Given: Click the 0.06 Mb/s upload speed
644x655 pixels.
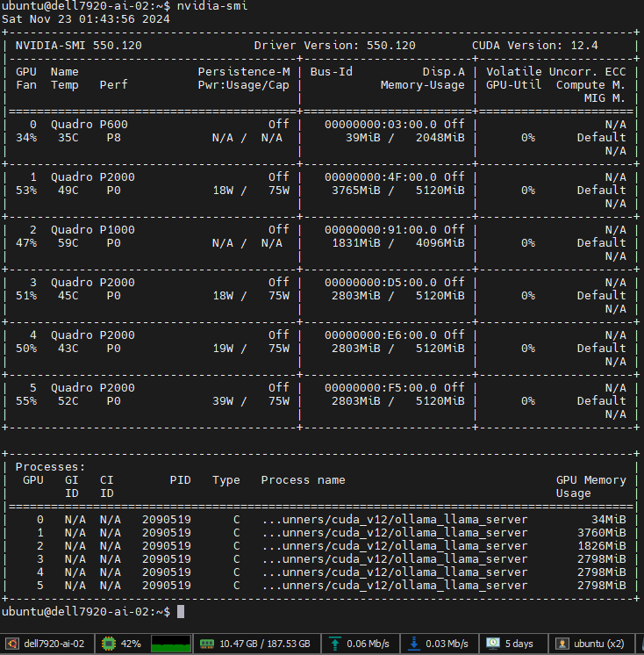Looking at the screenshot, I should pos(368,644).
